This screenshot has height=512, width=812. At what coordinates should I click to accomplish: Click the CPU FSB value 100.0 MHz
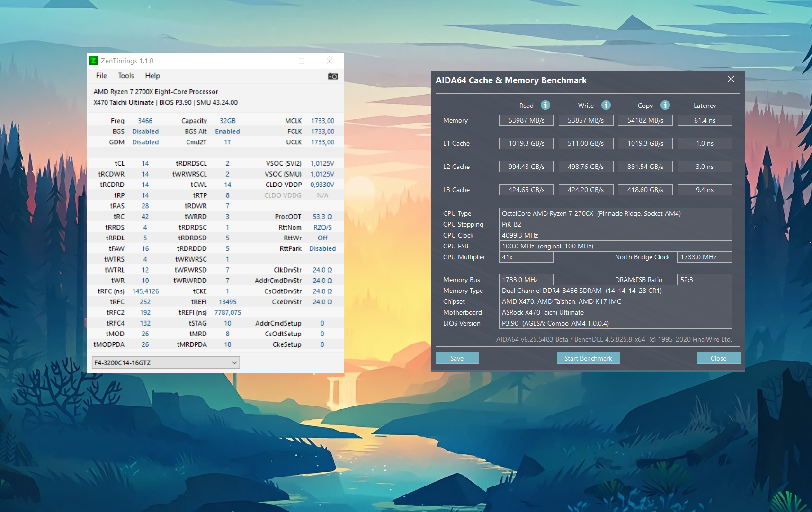615,246
